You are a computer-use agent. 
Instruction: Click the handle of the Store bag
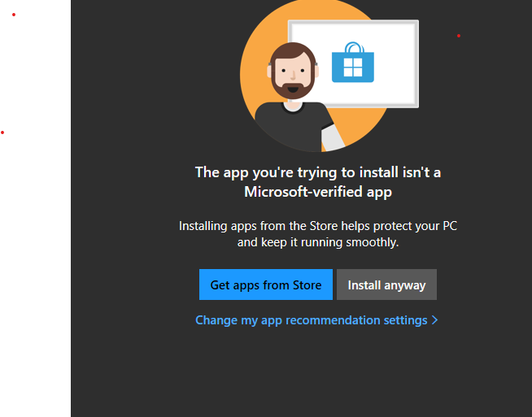point(354,47)
